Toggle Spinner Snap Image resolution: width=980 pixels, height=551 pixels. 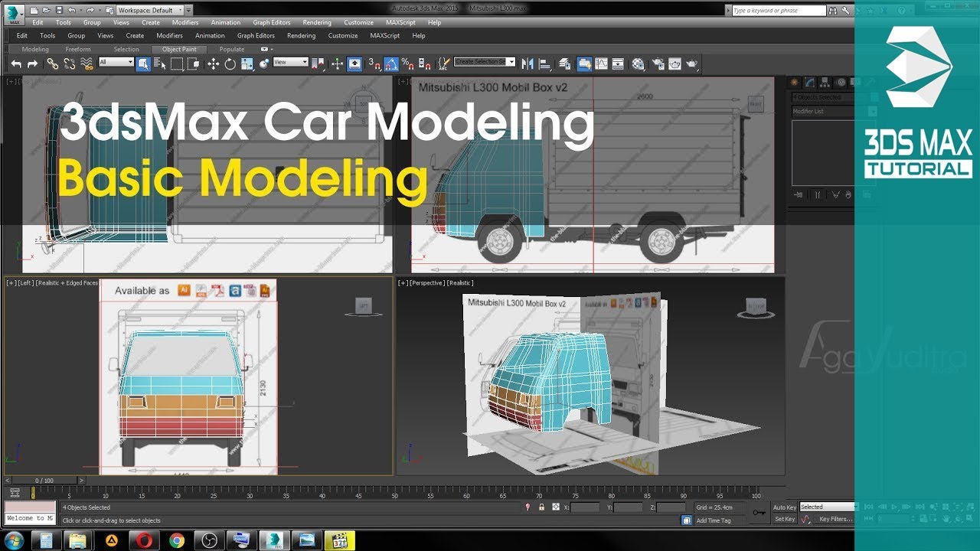point(424,64)
